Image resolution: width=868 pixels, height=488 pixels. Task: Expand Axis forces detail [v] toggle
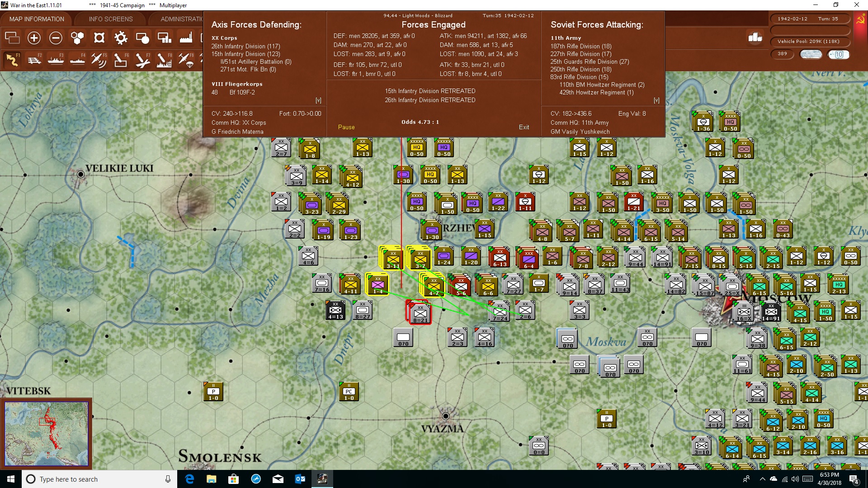click(x=318, y=100)
